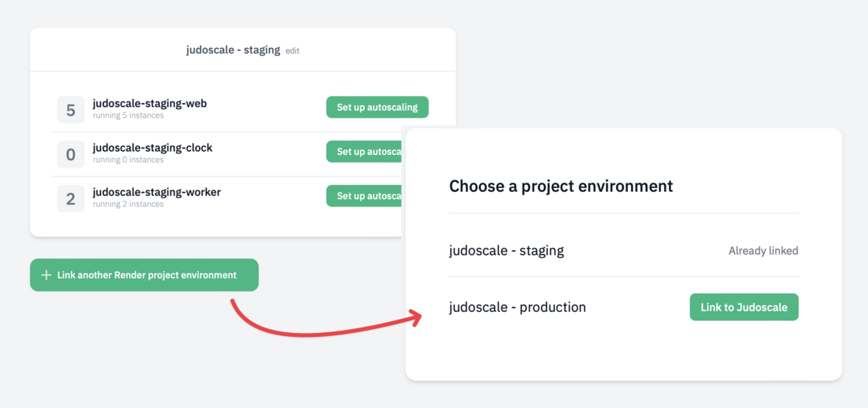The height and width of the screenshot is (408, 868).
Task: Click the 'running 5 instances' text
Action: [128, 115]
